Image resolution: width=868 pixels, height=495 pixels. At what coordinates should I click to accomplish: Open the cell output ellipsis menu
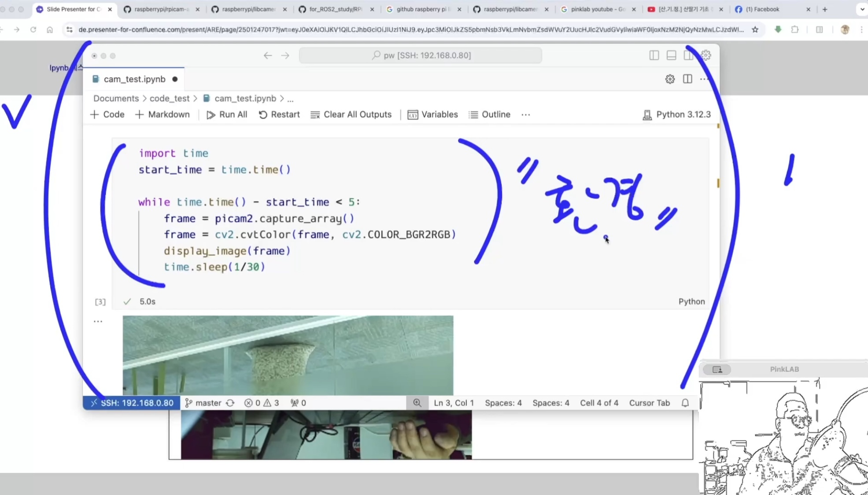point(98,322)
